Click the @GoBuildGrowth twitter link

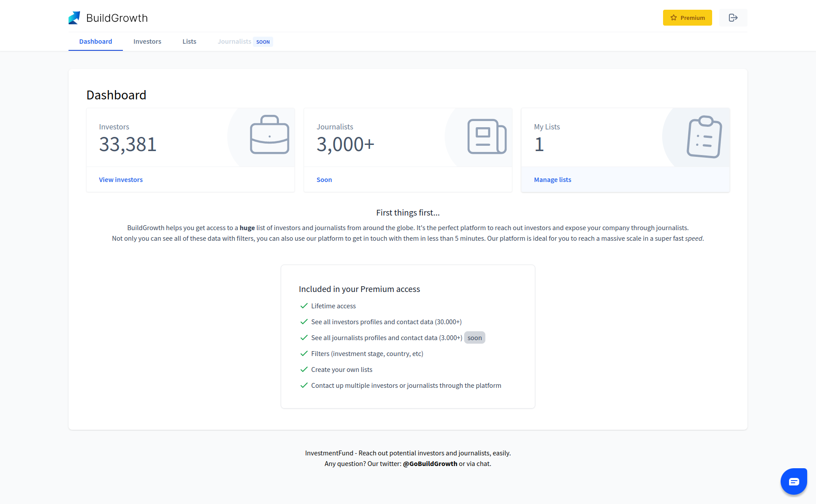point(430,464)
